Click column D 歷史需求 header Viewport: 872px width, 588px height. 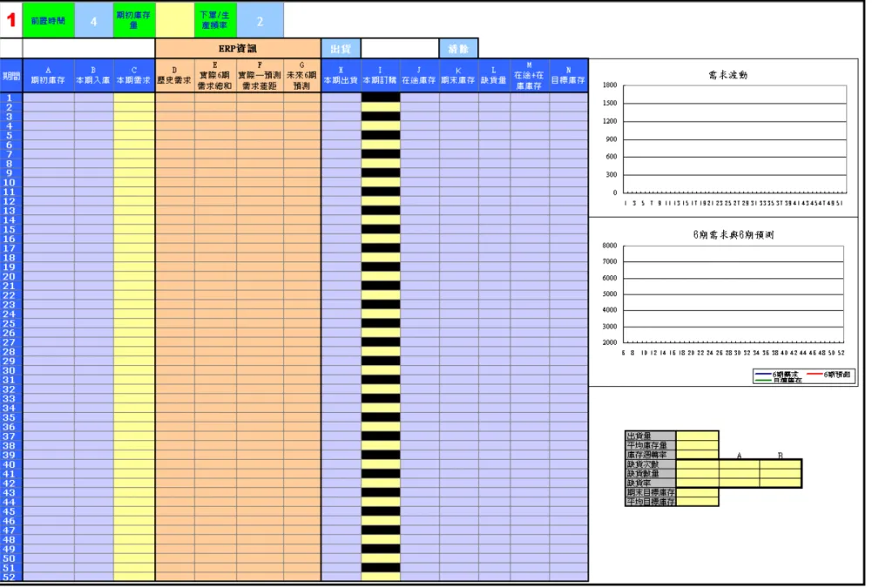[x=174, y=76]
